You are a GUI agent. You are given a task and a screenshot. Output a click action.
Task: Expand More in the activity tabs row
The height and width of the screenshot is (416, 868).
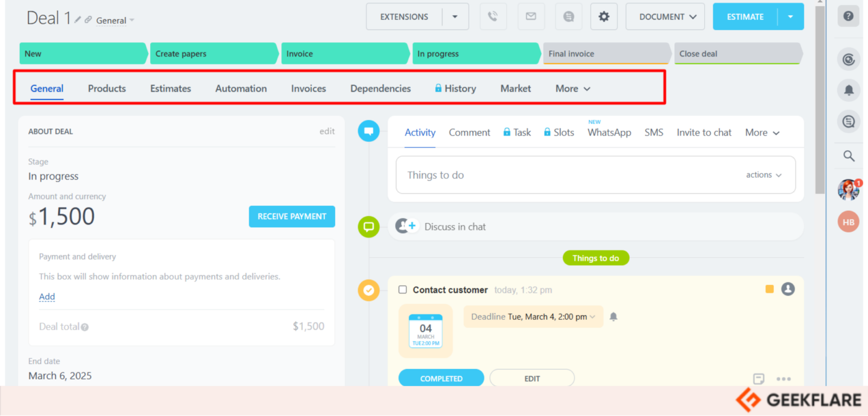click(762, 132)
